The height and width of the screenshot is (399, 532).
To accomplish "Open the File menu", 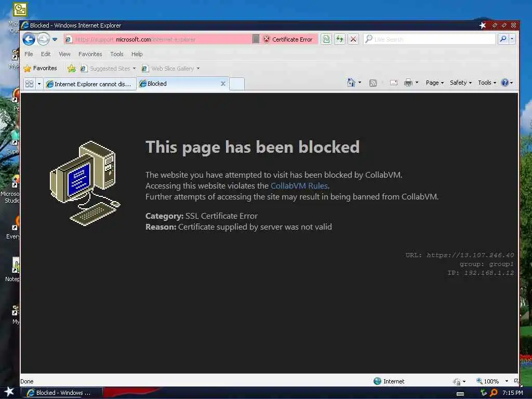I will pos(29,54).
